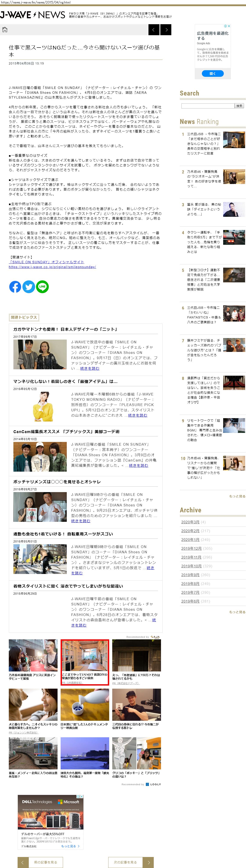This screenshot has width=246, height=868.
Task: Open ポッチャリメンズ article title
Action: 57,482
